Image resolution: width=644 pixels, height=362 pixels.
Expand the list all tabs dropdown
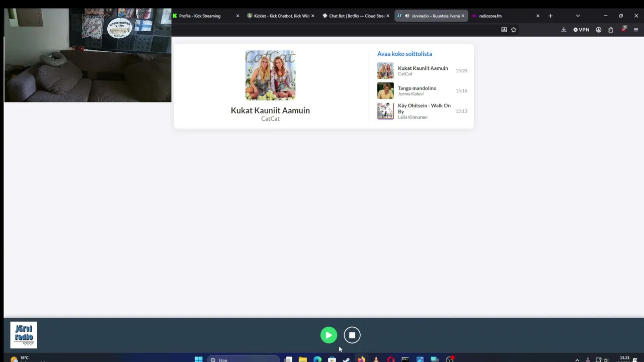[x=578, y=16]
